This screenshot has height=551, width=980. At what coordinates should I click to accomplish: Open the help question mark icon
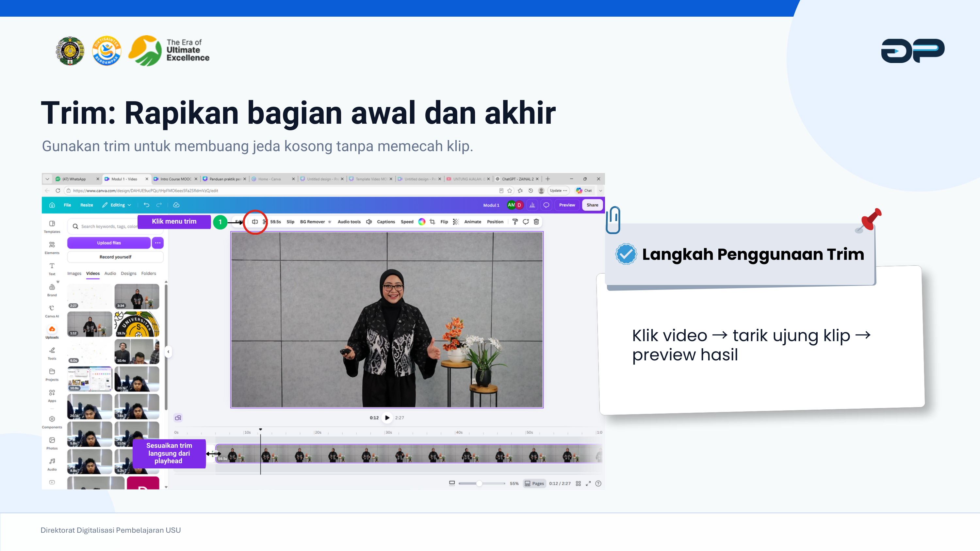pyautogui.click(x=598, y=483)
